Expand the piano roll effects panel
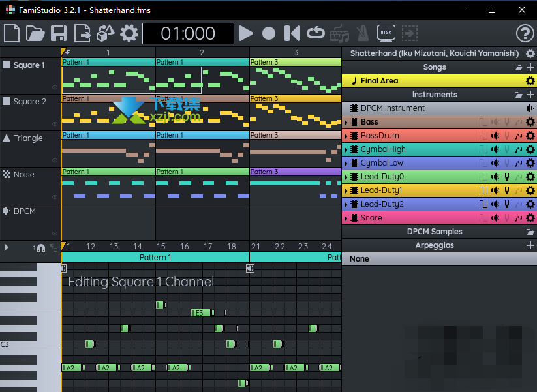 pos(6,247)
